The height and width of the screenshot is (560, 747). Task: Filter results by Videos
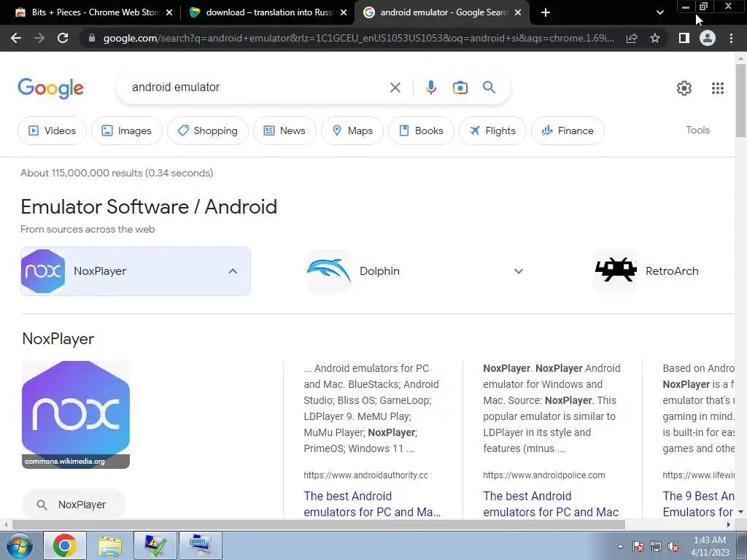coord(52,131)
